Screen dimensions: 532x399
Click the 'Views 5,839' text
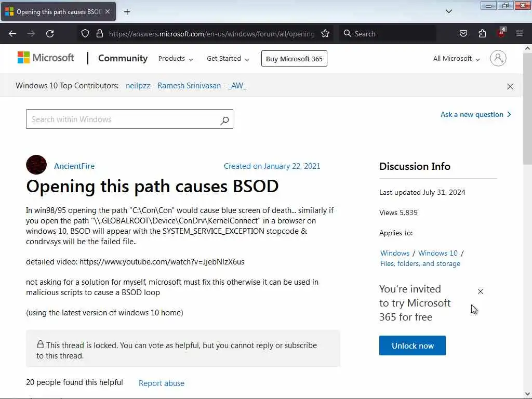point(398,212)
